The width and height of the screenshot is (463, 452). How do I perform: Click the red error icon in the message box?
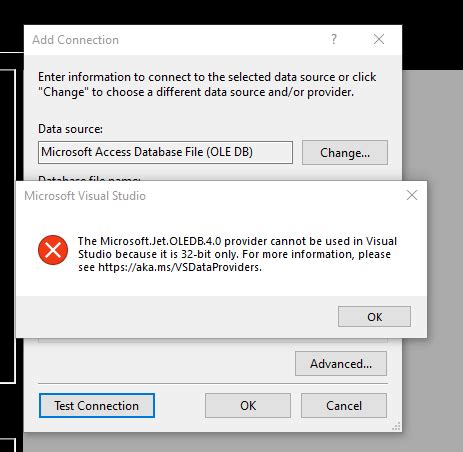[53, 250]
